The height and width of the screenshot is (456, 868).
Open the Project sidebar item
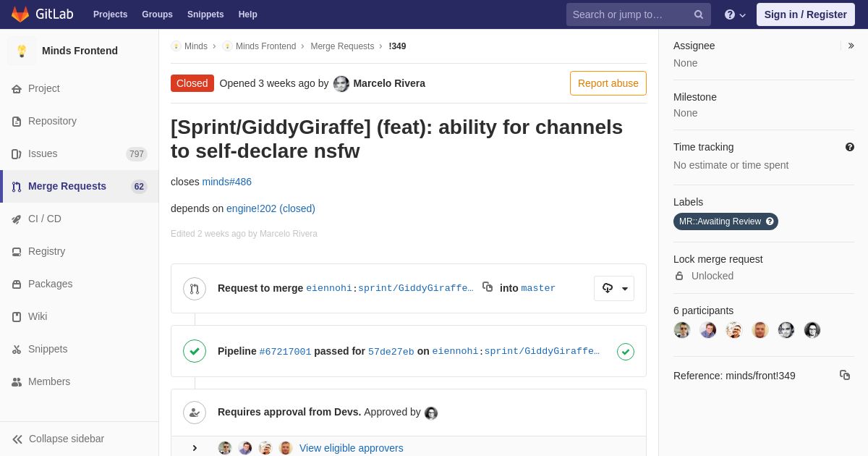80,88
